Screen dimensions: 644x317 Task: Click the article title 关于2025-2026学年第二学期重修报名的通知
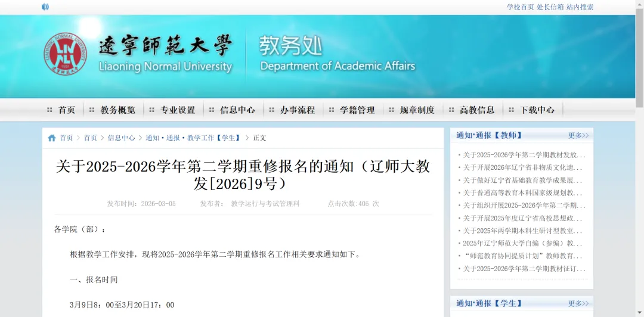(243, 176)
